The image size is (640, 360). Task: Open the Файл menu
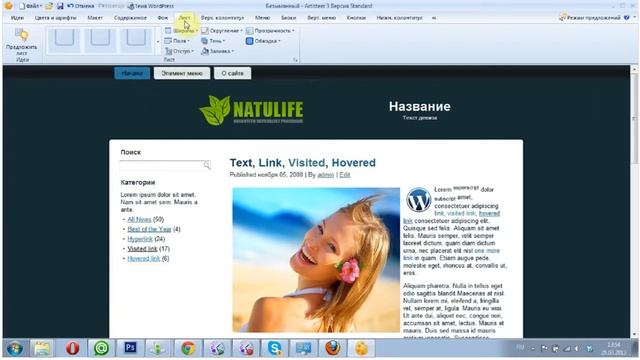[31, 6]
